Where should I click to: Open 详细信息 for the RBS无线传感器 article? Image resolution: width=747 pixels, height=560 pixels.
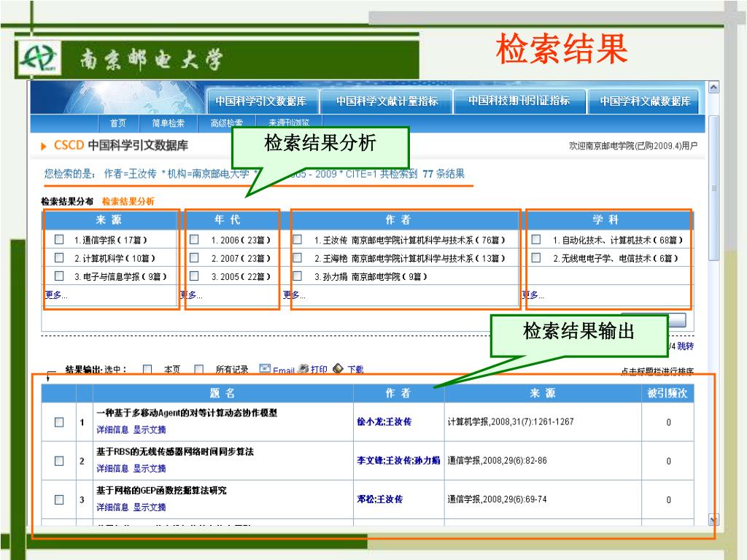tap(112, 468)
